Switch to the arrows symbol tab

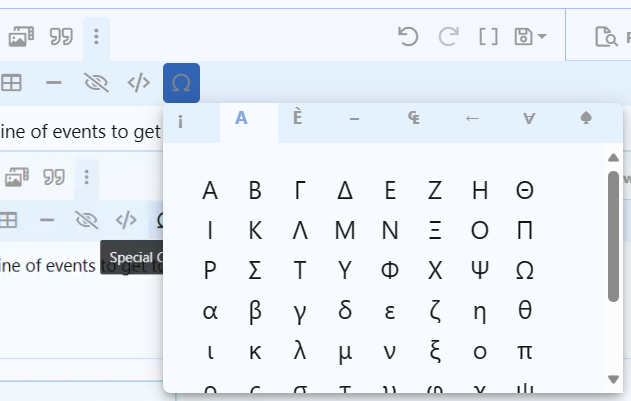[x=473, y=119]
